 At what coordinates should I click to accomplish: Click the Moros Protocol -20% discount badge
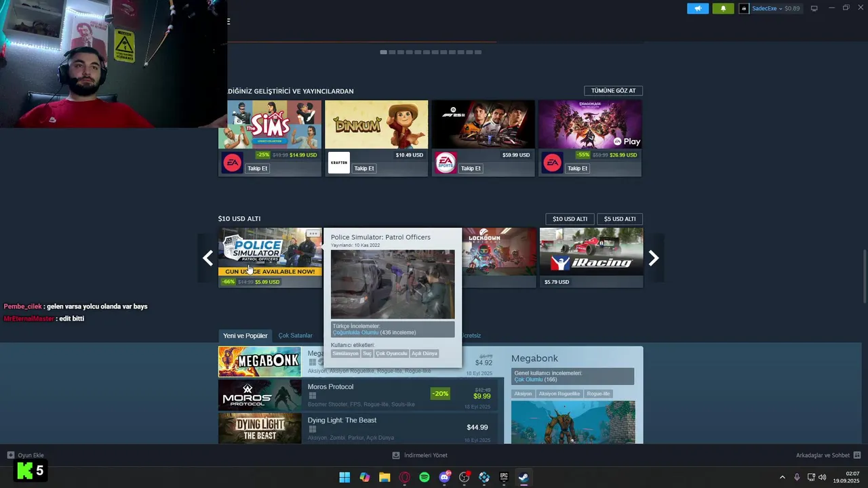point(440,394)
